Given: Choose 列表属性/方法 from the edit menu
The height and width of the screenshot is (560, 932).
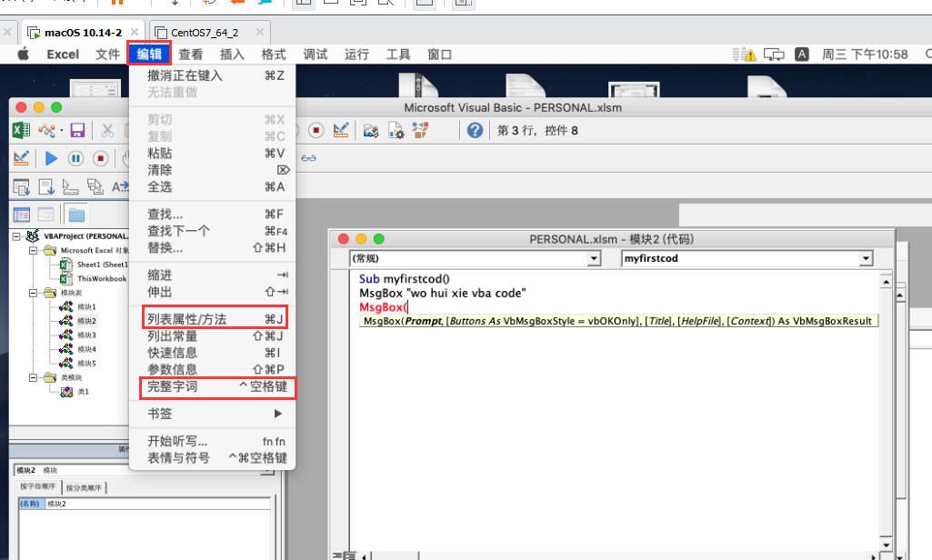Looking at the screenshot, I should (x=212, y=319).
